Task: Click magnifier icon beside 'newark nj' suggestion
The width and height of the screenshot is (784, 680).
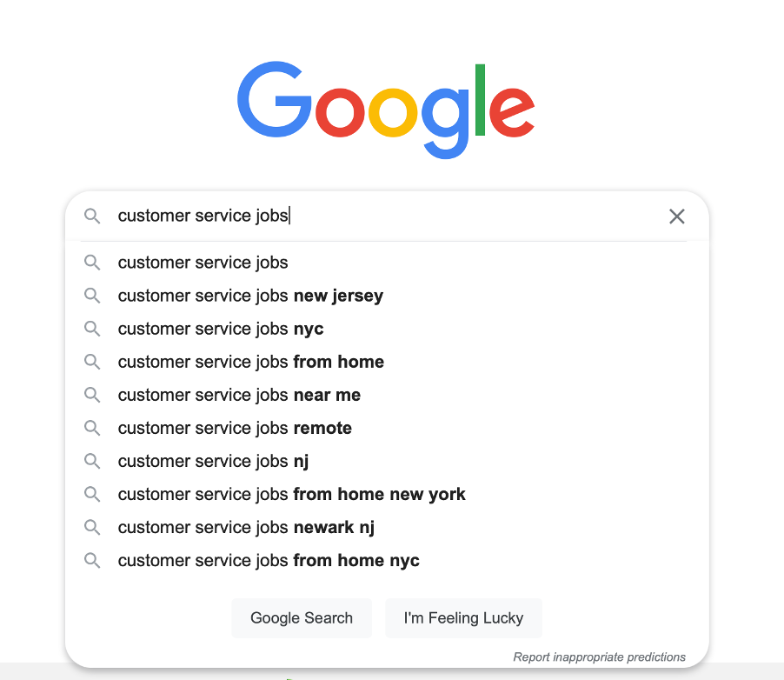Action: (91, 527)
